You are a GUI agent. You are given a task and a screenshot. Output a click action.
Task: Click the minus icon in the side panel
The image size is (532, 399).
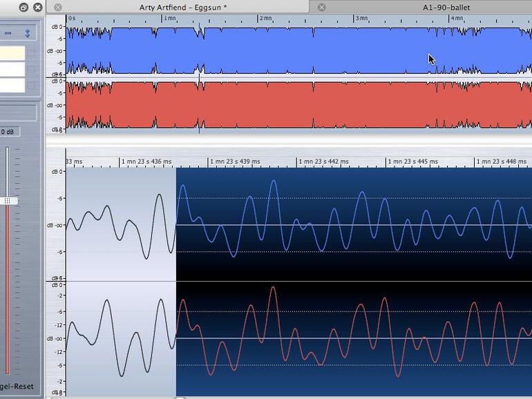[8, 33]
